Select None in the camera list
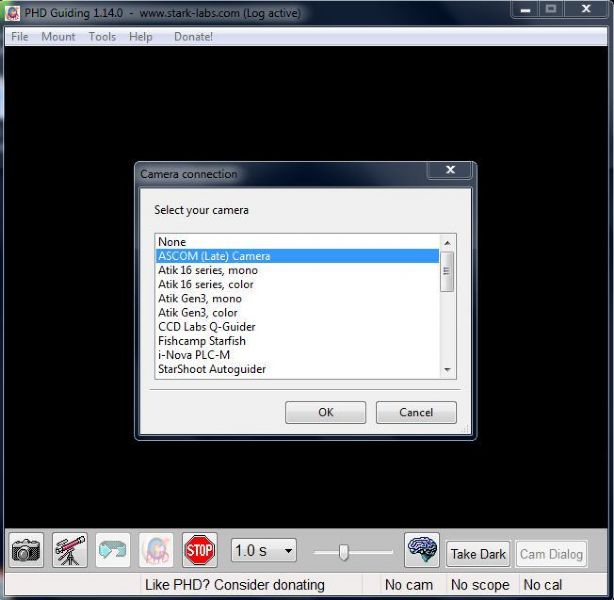 (297, 242)
